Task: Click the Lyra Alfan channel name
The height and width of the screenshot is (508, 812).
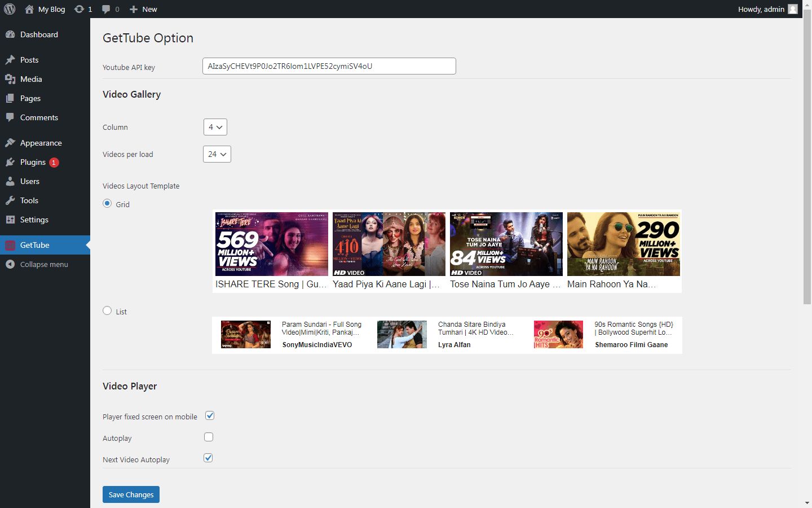Action: pos(454,345)
